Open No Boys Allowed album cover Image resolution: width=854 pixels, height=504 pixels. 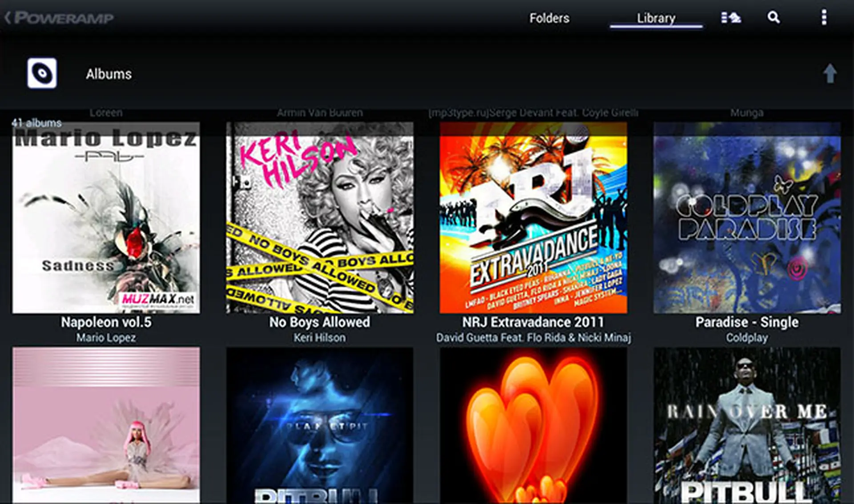(320, 218)
